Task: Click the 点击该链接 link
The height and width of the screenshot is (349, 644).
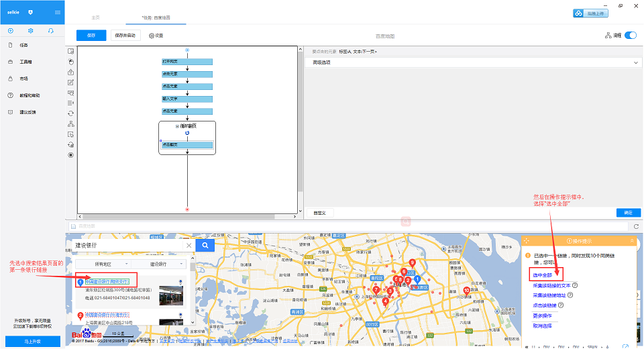Action: [545, 305]
